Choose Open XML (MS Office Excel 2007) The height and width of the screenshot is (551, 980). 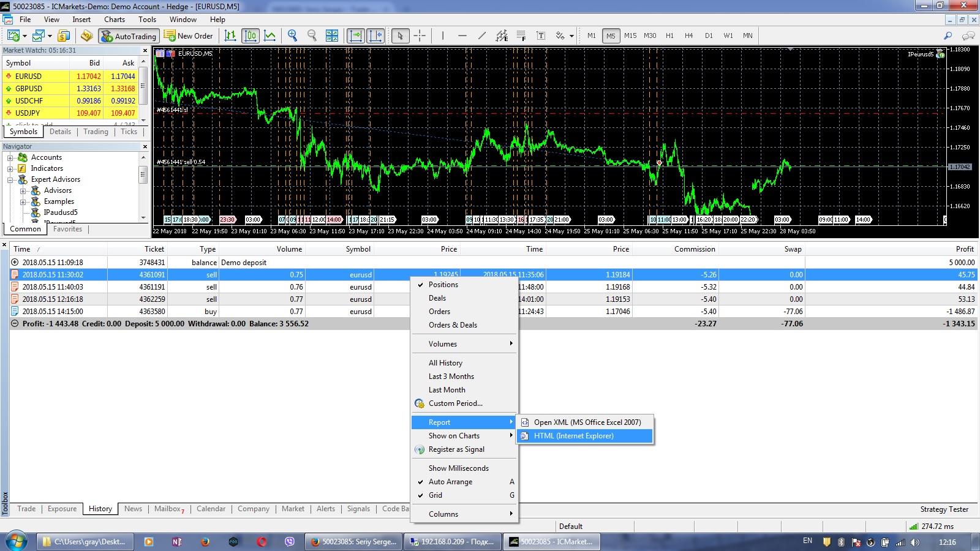click(586, 422)
